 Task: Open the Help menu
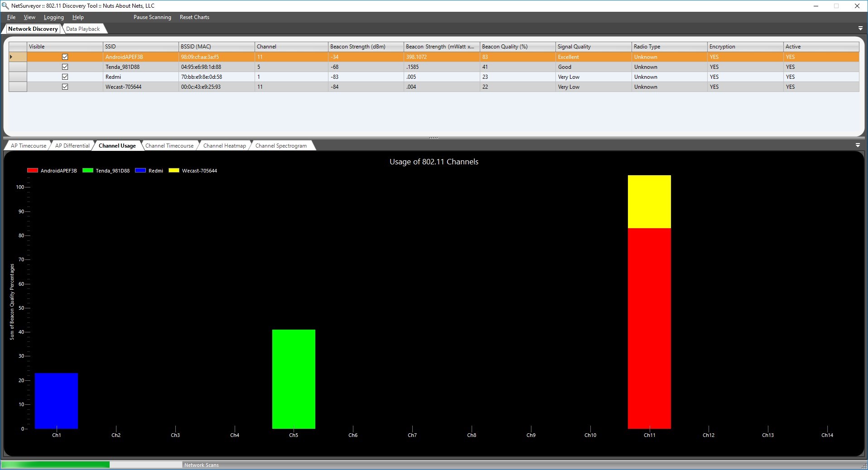pyautogui.click(x=77, y=17)
